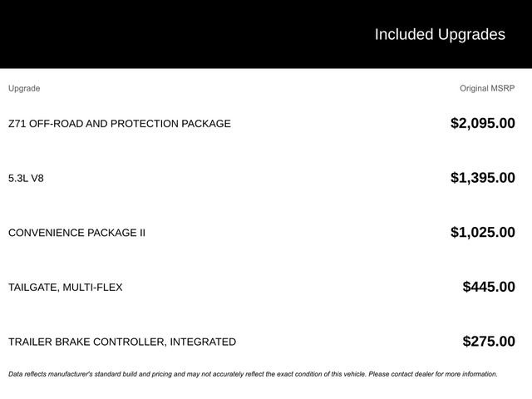Screen dimensions: 532x399
Task: Click the $445.00 price
Action: pos(489,287)
